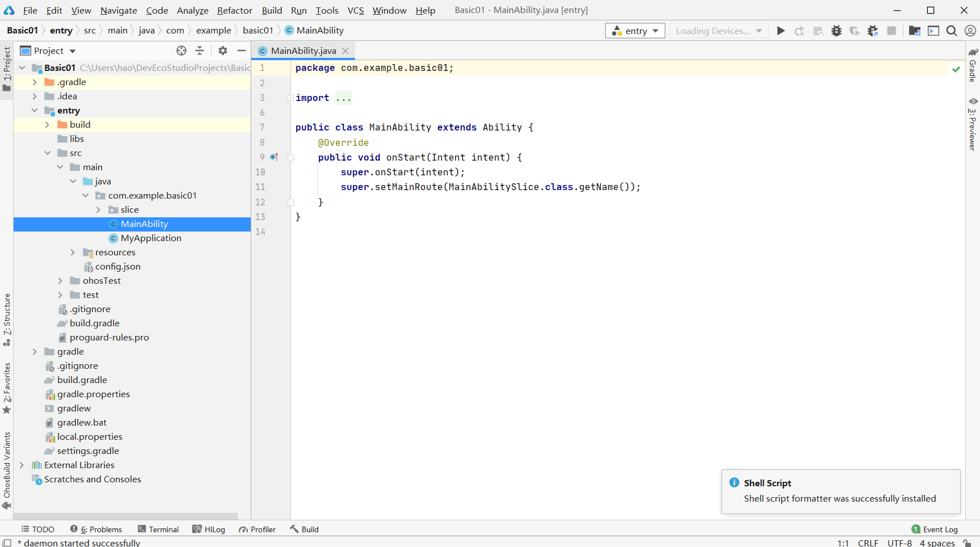Toggle the Structure tool window

(7, 319)
